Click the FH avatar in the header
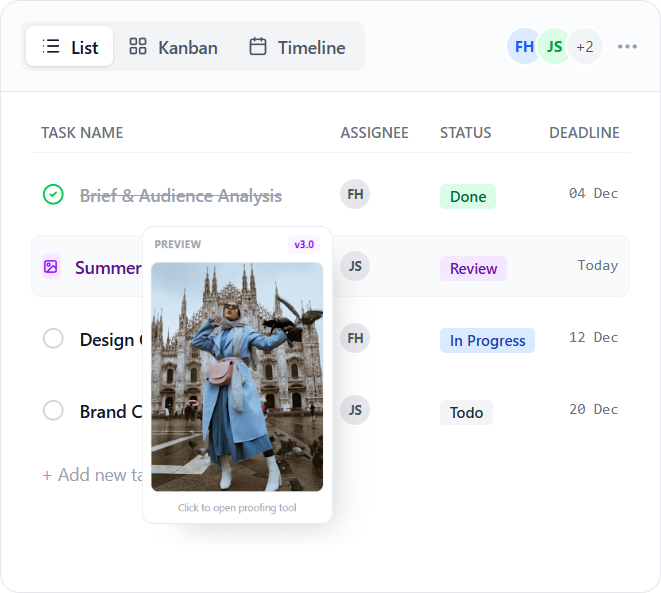This screenshot has width=661, height=593. [x=524, y=47]
